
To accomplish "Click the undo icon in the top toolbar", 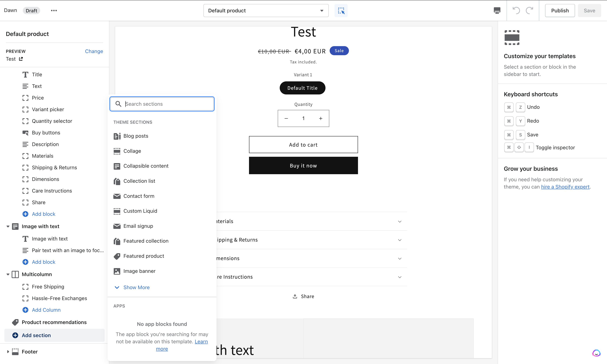I will 516,10.
